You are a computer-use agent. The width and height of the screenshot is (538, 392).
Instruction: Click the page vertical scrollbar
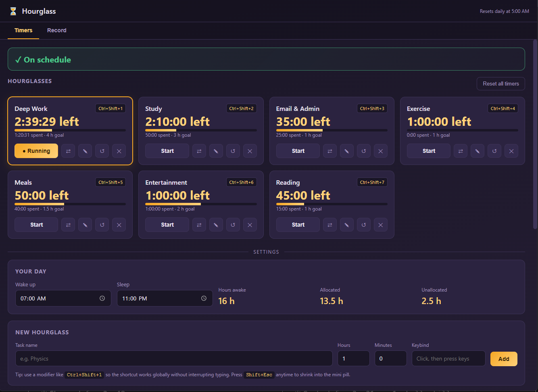coord(535,134)
